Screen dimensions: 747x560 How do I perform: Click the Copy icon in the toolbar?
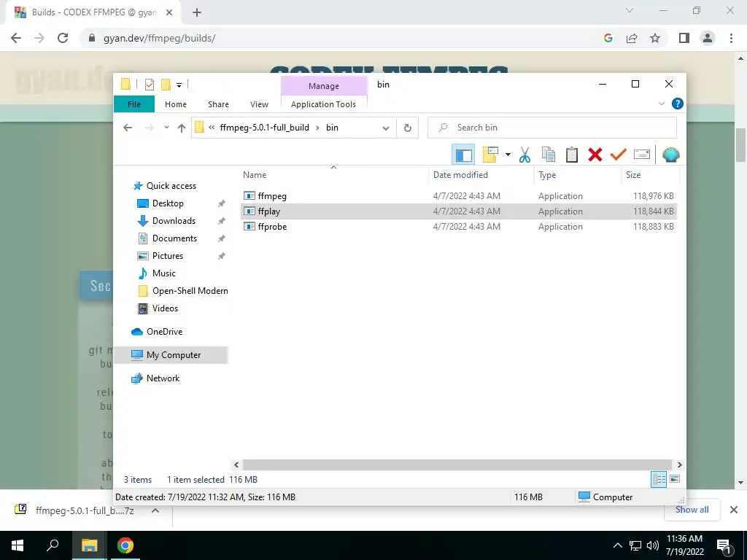tap(549, 155)
